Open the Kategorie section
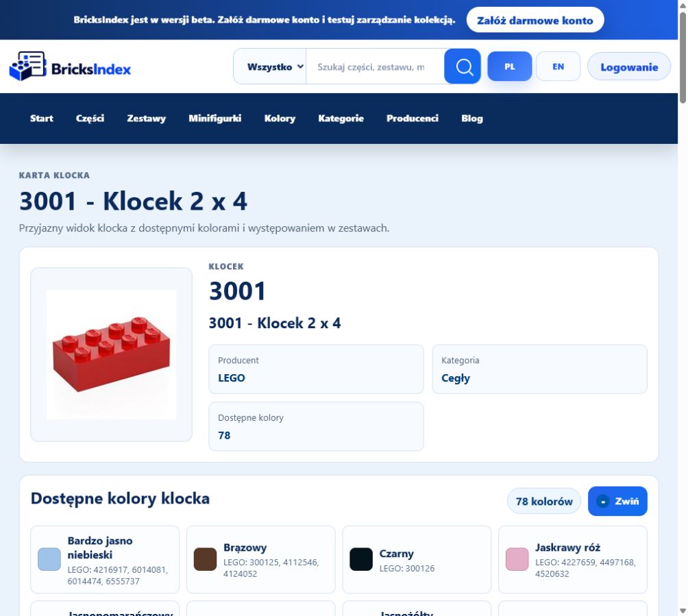The image size is (688, 616). click(x=341, y=119)
